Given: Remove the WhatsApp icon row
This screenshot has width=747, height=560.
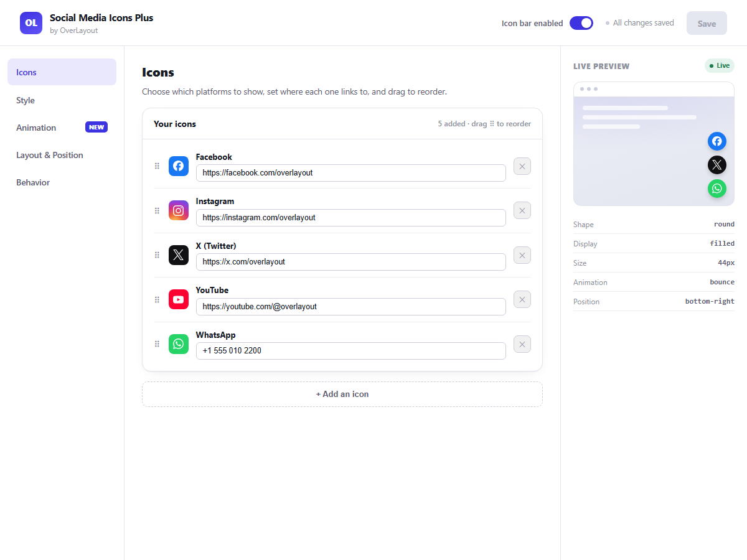Looking at the screenshot, I should tap(522, 344).
